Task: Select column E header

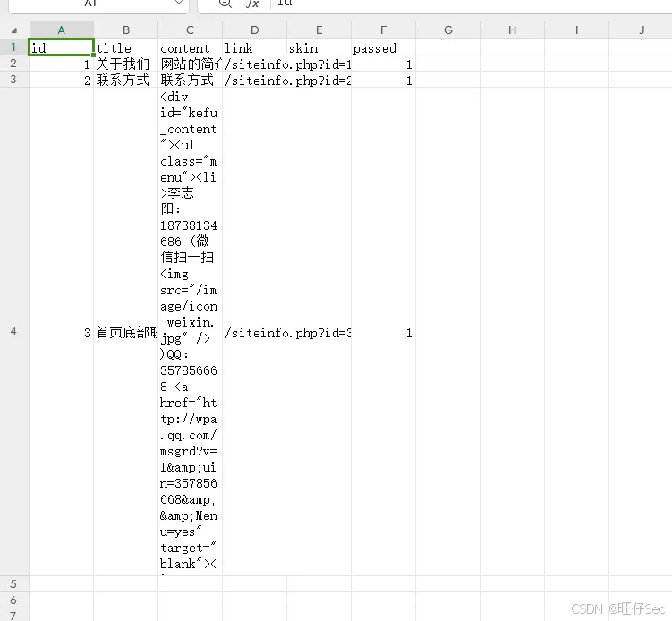Action: pos(319,30)
